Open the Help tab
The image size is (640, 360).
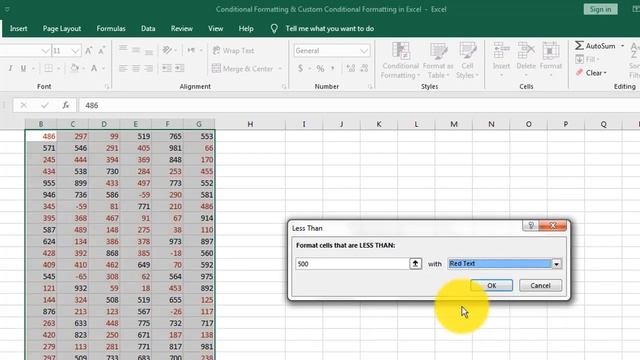click(246, 29)
